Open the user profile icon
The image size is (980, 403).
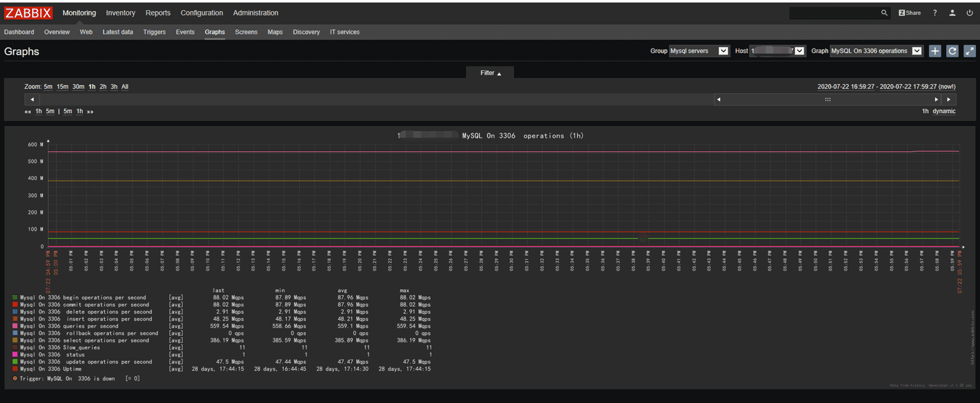click(x=952, y=13)
